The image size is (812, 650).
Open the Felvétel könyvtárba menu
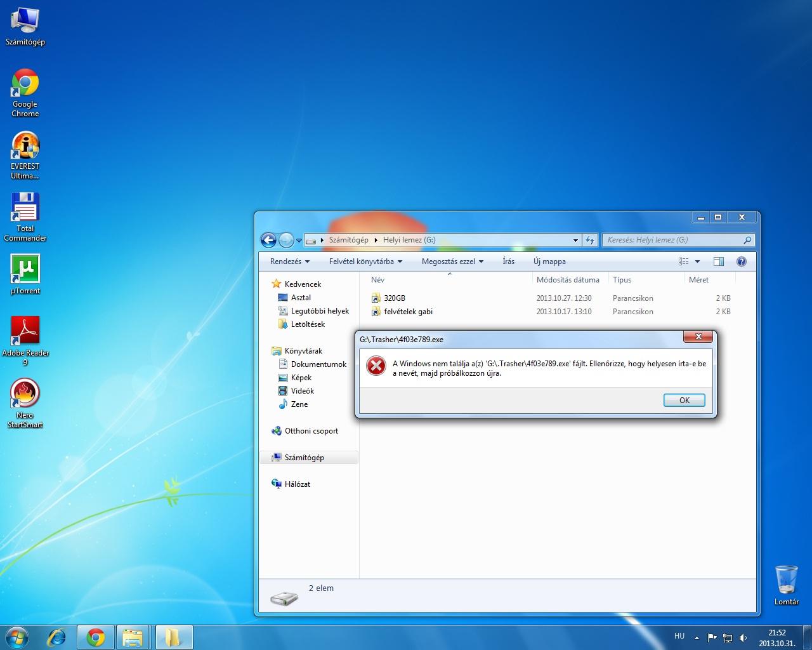point(366,262)
